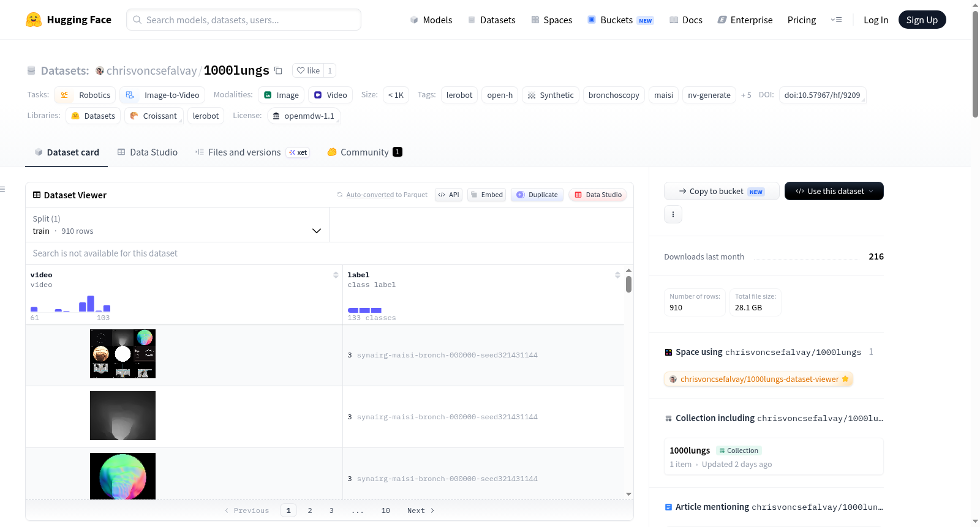Viewport: 980px width, 527px height.
Task: Switch to the Dataset card tab
Action: pyautogui.click(x=67, y=152)
